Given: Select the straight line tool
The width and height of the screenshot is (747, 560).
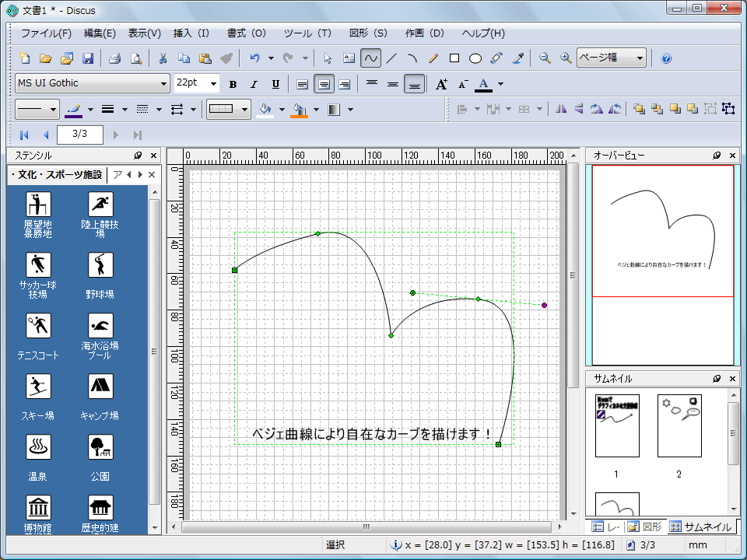Looking at the screenshot, I should point(391,58).
